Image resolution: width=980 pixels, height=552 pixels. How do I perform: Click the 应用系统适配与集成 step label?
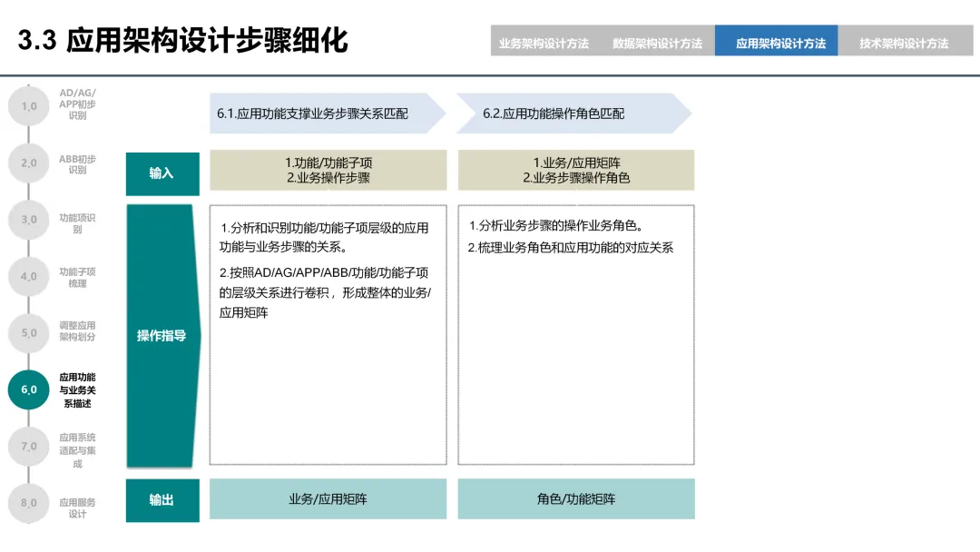[x=77, y=450]
